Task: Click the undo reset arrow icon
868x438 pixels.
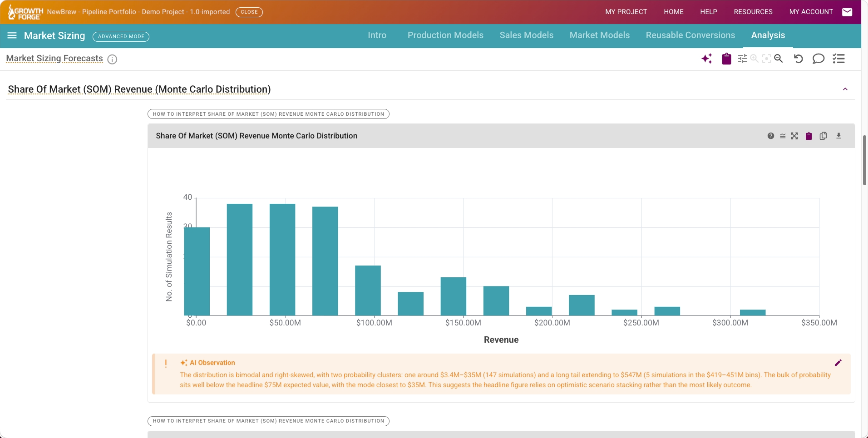Action: 798,59
